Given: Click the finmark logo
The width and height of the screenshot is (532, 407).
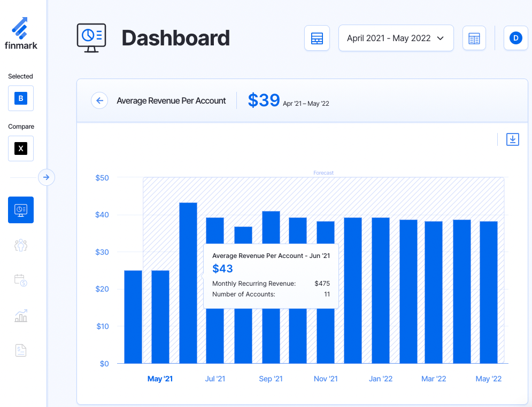Looking at the screenshot, I should tap(21, 33).
